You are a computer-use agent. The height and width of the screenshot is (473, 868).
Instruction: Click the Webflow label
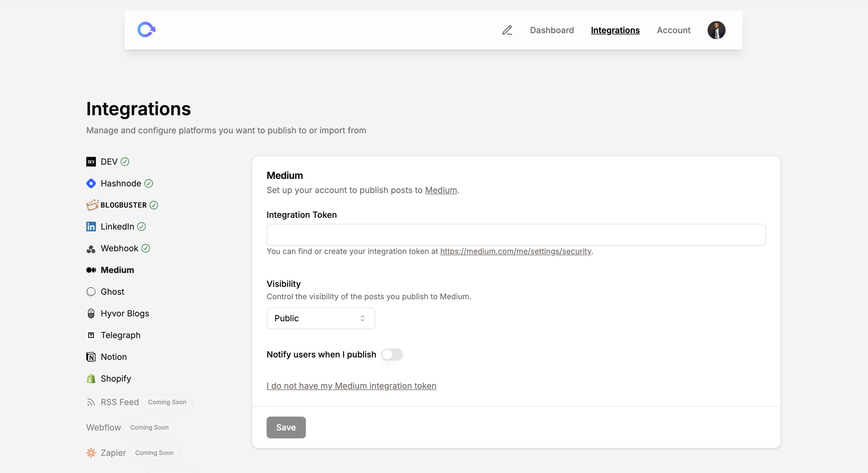103,427
